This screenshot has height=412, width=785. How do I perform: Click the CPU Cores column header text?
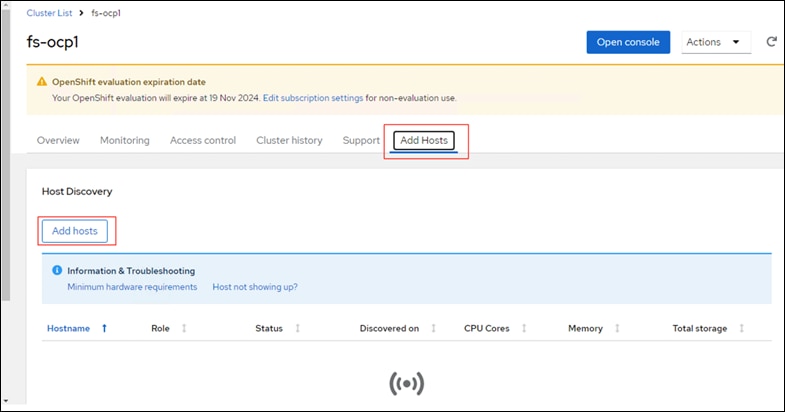[x=487, y=328]
